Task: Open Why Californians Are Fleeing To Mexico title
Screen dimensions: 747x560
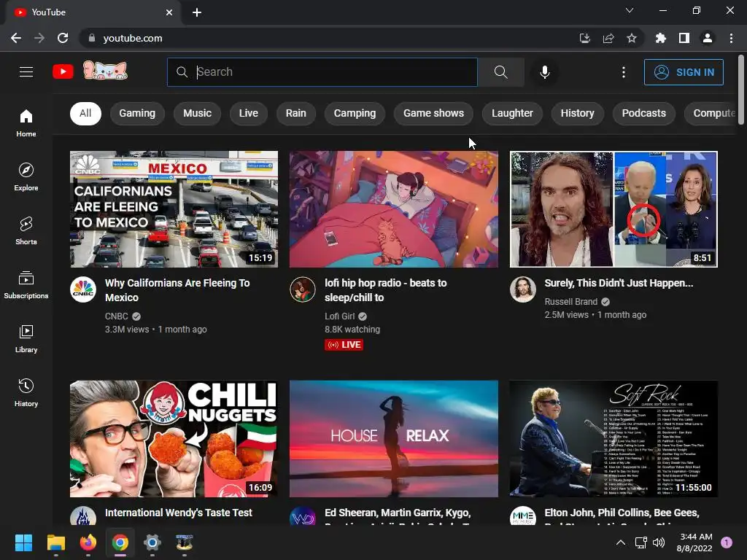Action: tap(177, 290)
